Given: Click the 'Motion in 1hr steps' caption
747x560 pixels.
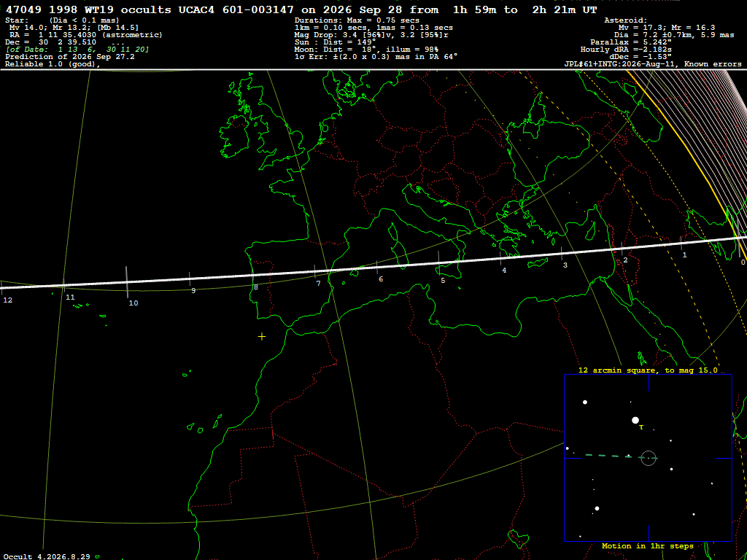Looking at the screenshot, I should [648, 545].
